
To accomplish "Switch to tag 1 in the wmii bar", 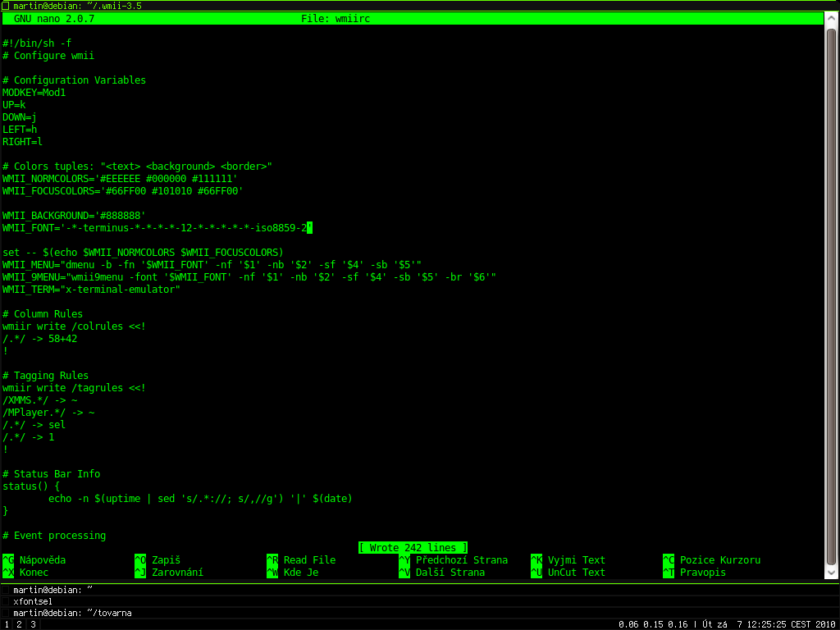I will (6, 624).
